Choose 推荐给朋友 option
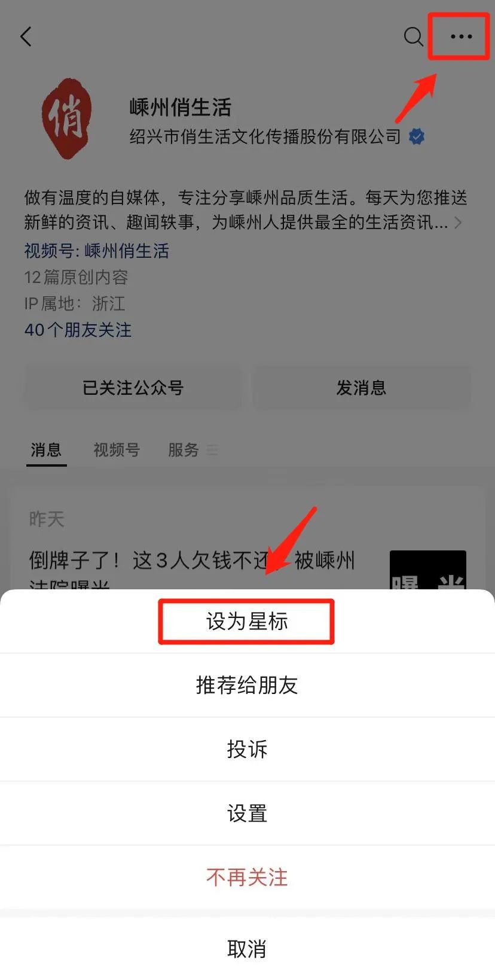Screen dimensions: 495x980 coord(247,685)
